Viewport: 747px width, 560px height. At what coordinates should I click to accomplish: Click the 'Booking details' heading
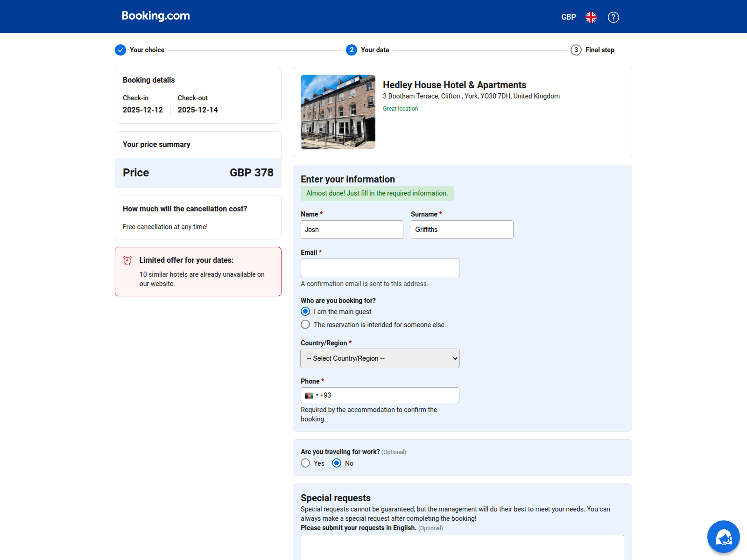148,80
